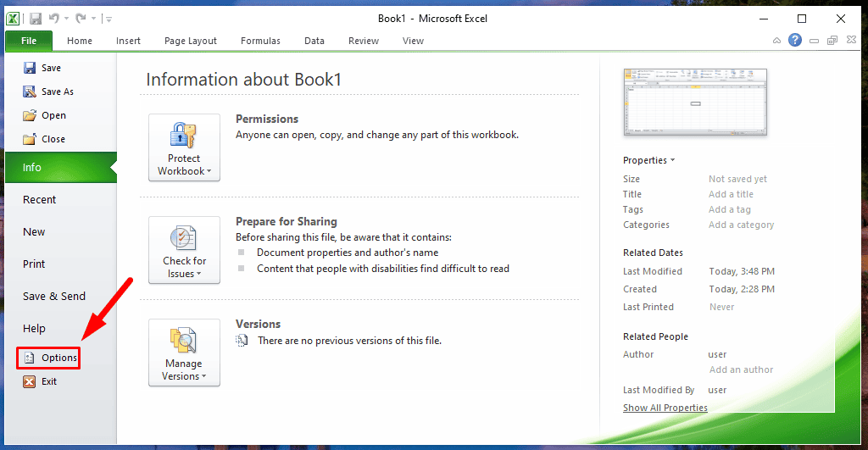Expand the Protect Workbook dropdown button

point(184,147)
